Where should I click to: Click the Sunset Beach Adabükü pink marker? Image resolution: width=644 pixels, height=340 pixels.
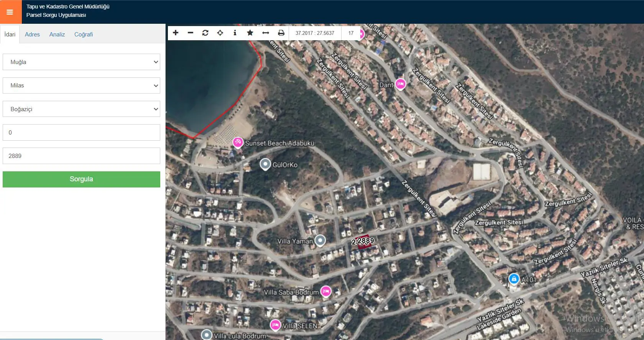click(x=238, y=143)
